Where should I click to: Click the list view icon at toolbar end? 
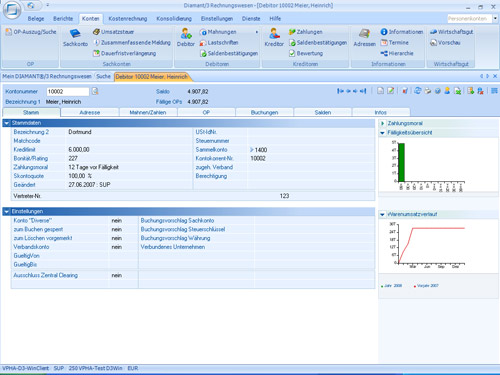click(494, 91)
